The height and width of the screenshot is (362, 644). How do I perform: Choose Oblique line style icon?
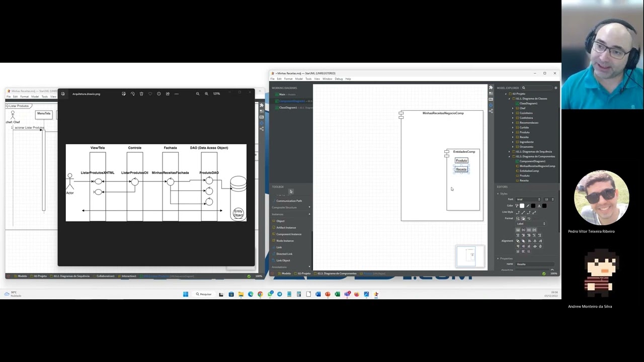coord(523,212)
